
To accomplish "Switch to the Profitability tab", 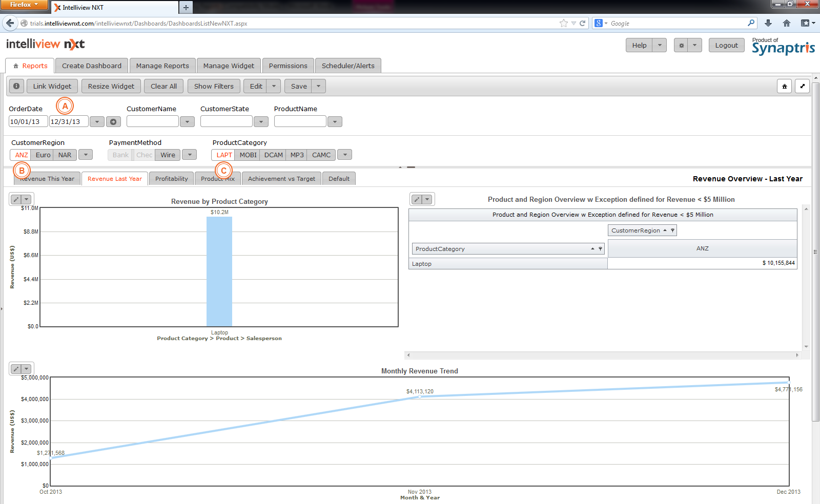I will pos(171,179).
